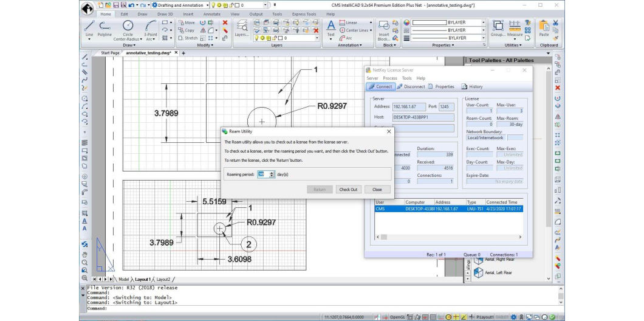Open the Draw 3D ribbon tab
644x321 pixels.
click(x=165, y=14)
